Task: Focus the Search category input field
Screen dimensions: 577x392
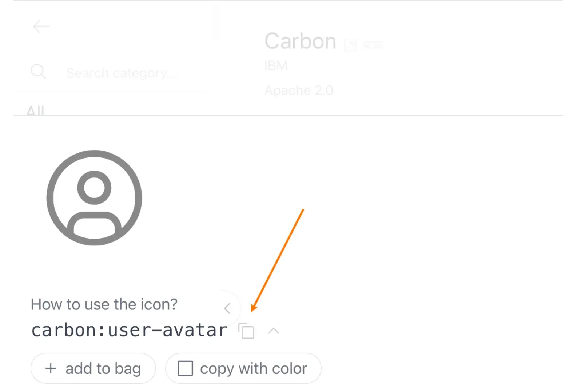Action: coord(122,73)
